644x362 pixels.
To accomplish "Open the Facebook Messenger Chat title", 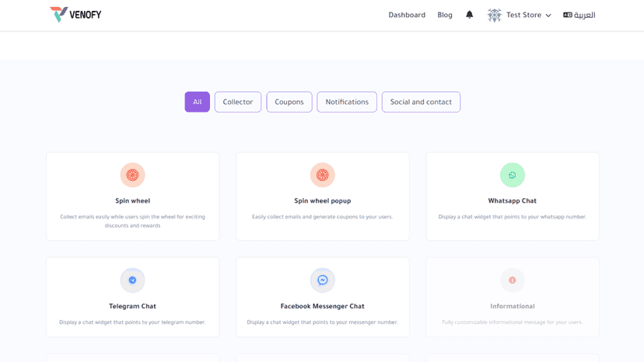I will (x=323, y=306).
